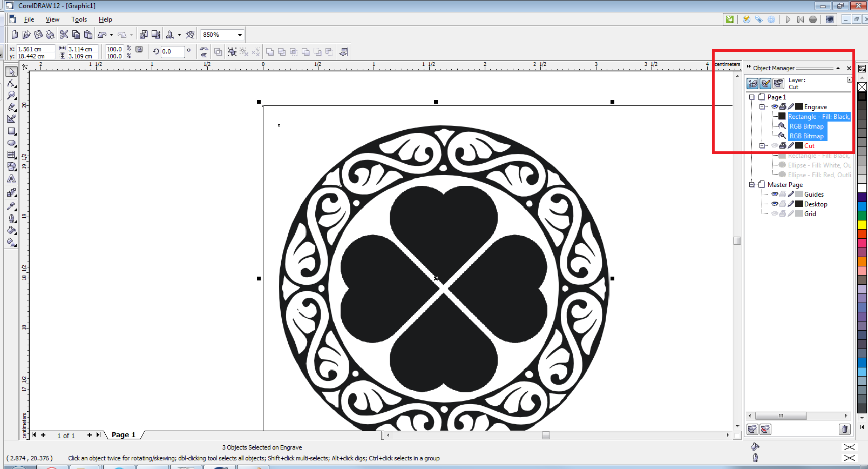
Task: Open the File menu
Action: (x=29, y=19)
